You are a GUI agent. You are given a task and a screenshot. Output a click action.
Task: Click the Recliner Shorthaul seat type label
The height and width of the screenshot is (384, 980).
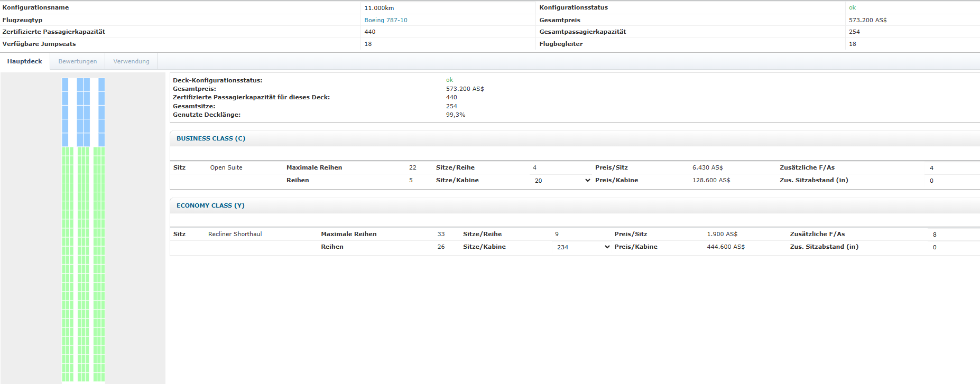click(235, 234)
